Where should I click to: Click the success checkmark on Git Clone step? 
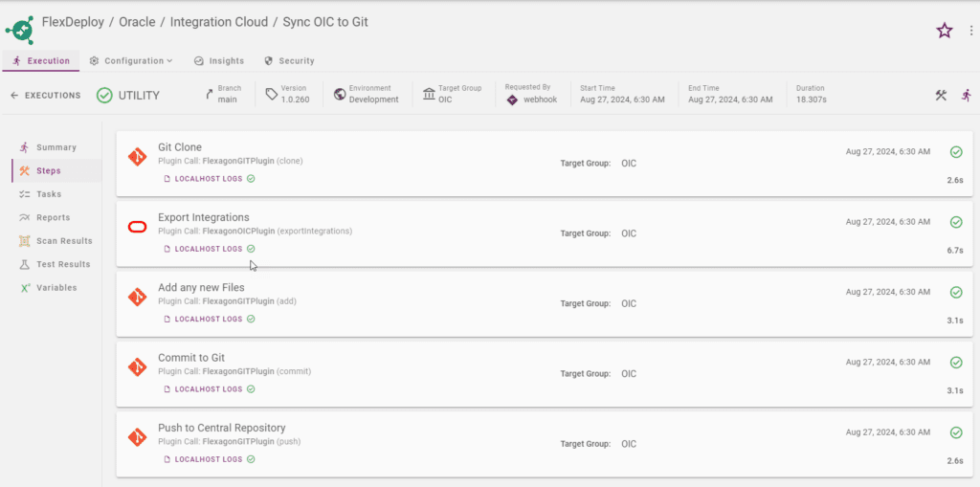coord(956,152)
